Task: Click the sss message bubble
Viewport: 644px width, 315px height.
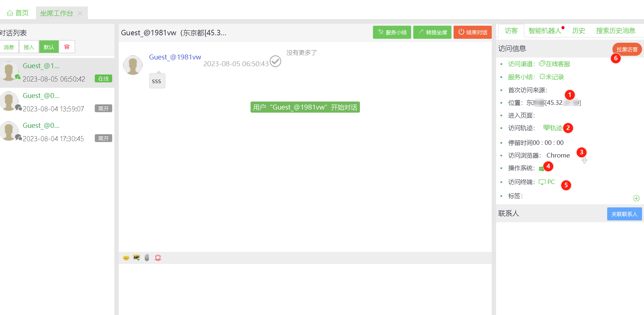Action: tap(157, 81)
